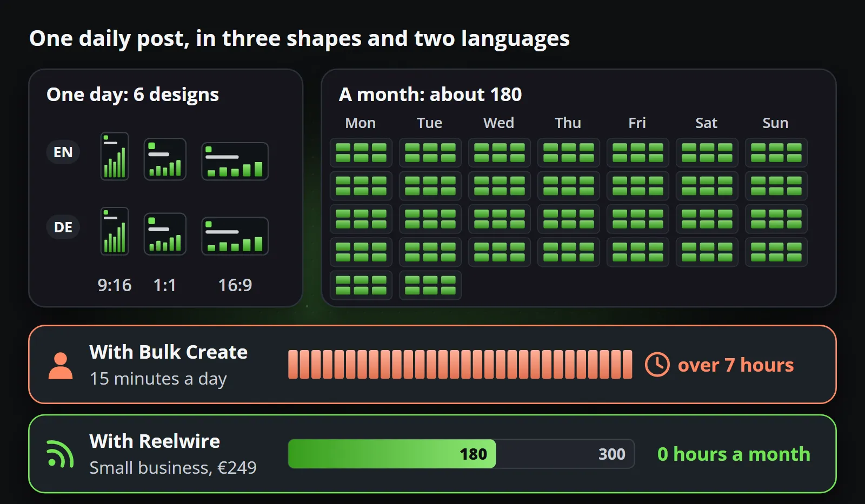Click the person icon beside With Bulk Create
Screen dimensions: 865x504
[61, 366]
